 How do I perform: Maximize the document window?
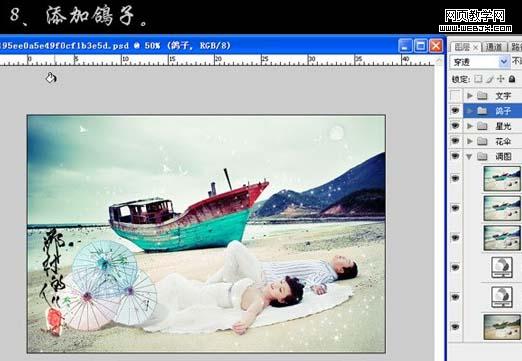pos(420,46)
